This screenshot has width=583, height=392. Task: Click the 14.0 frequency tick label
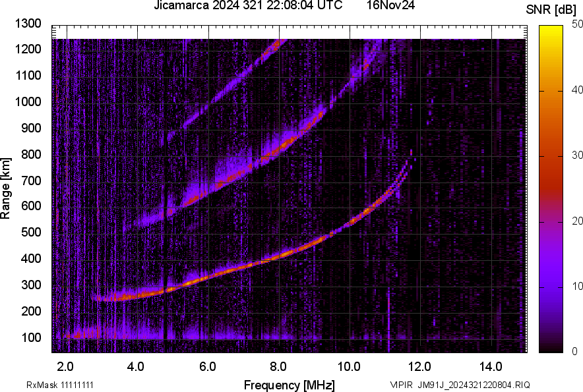click(x=491, y=367)
